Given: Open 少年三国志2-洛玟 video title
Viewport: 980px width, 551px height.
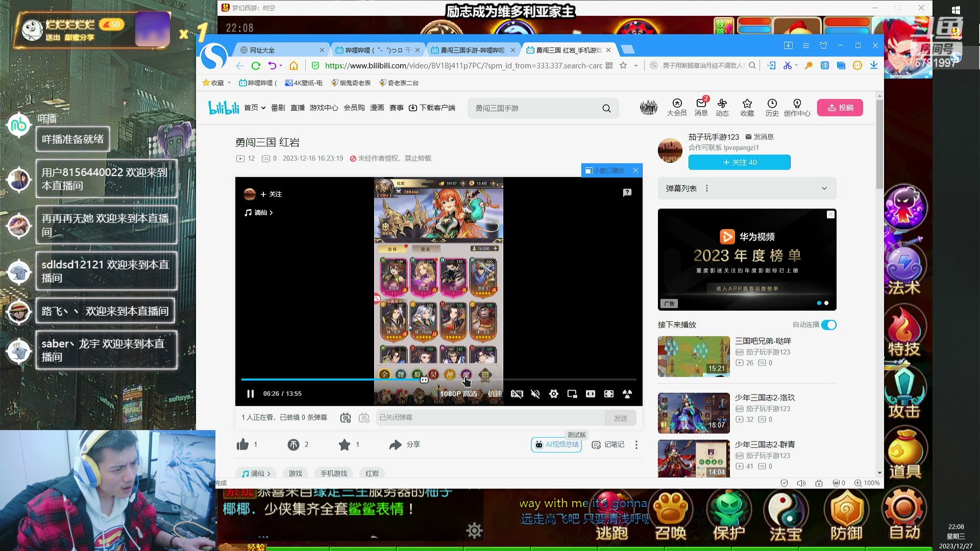Looking at the screenshot, I should (765, 397).
